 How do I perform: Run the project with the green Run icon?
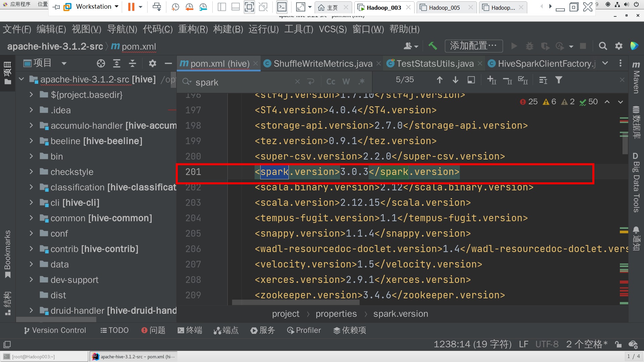coord(514,46)
